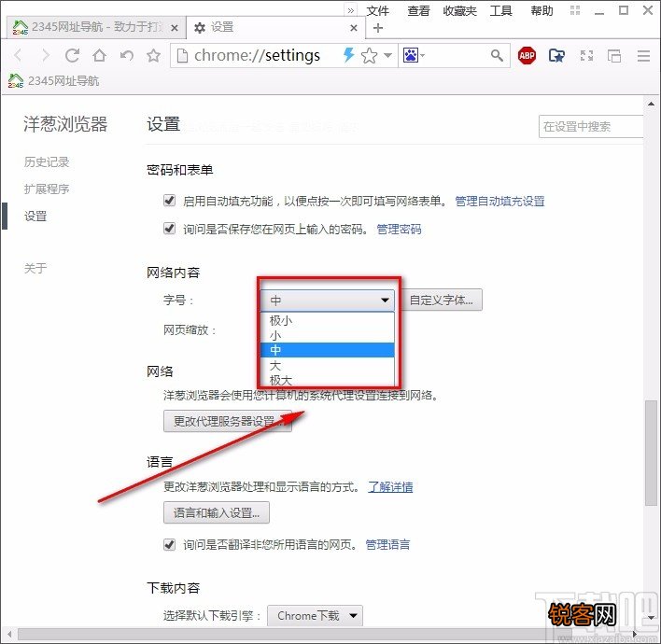Close the 2345网址导航 tab
This screenshot has width=661, height=644.
[175, 28]
